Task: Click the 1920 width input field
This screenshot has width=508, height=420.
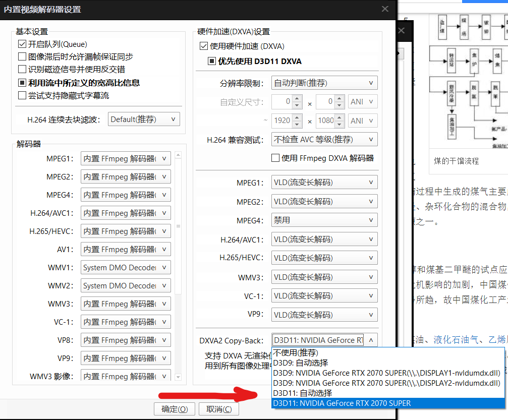Action: point(282,121)
